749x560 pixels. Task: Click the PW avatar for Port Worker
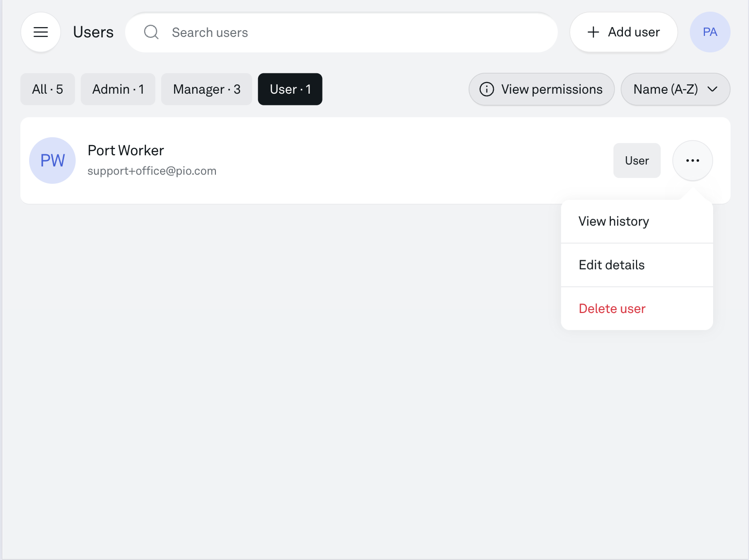(52, 161)
